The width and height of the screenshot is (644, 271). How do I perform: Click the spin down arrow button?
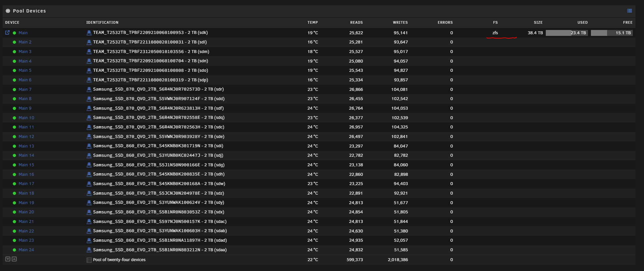[x=8, y=259]
